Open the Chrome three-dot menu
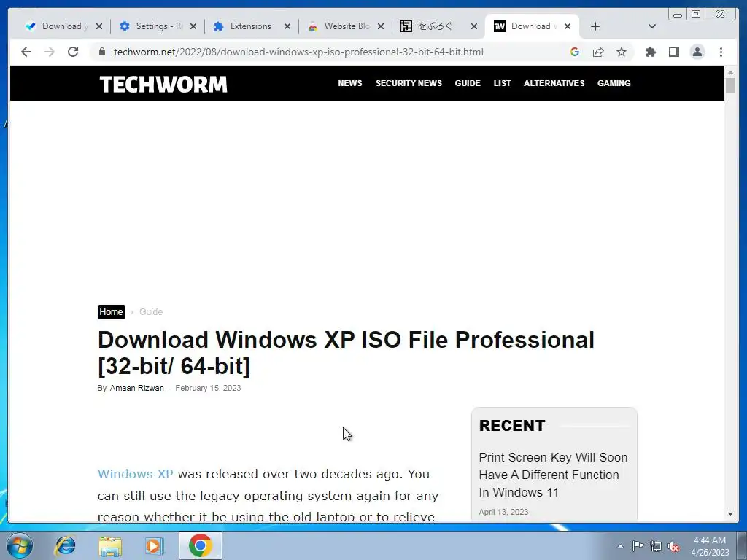Screen dimensions: 747x560 coord(721,52)
